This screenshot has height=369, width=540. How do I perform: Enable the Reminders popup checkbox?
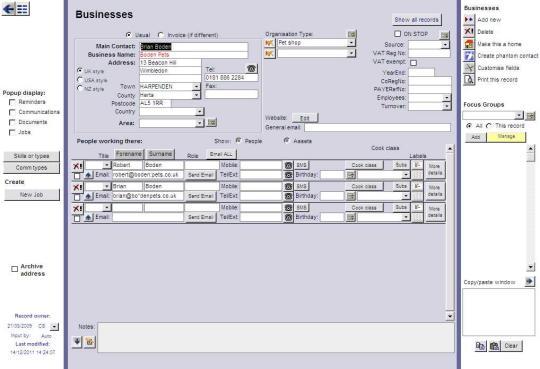coord(12,102)
